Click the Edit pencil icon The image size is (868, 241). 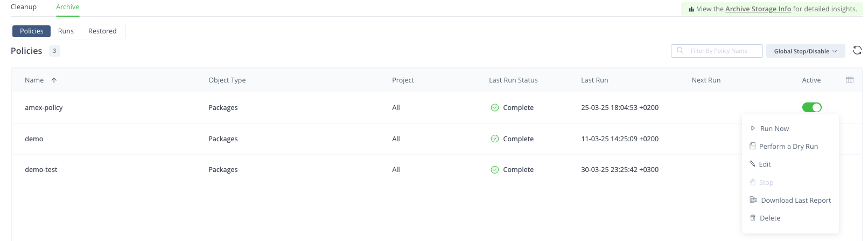(752, 164)
